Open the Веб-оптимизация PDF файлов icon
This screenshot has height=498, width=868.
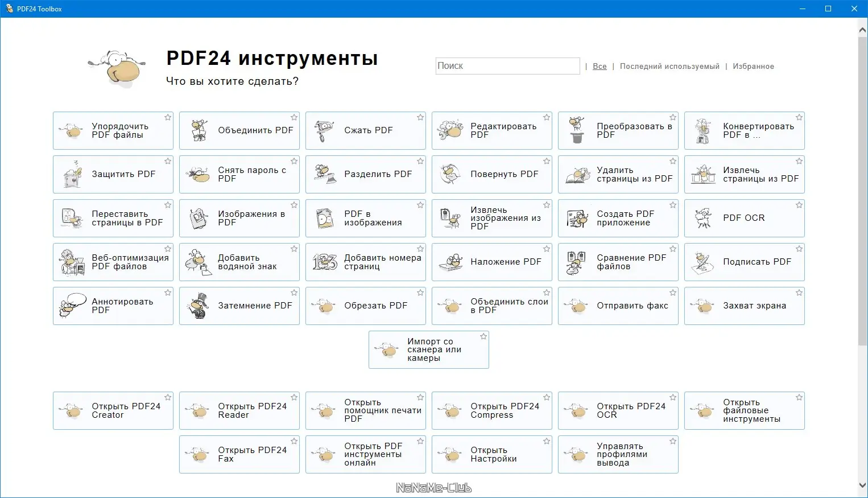click(72, 262)
